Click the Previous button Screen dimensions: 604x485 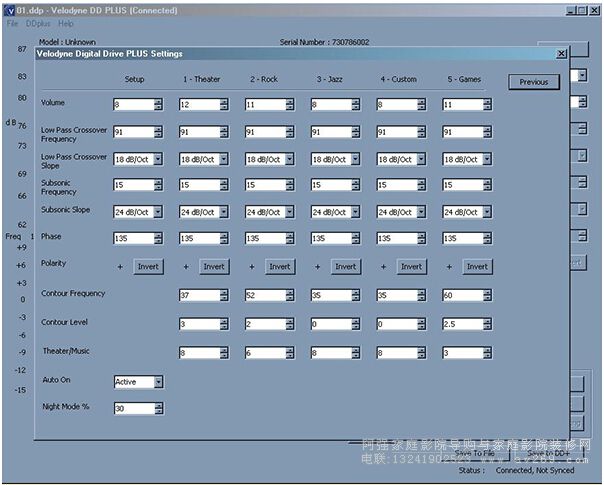[x=534, y=82]
